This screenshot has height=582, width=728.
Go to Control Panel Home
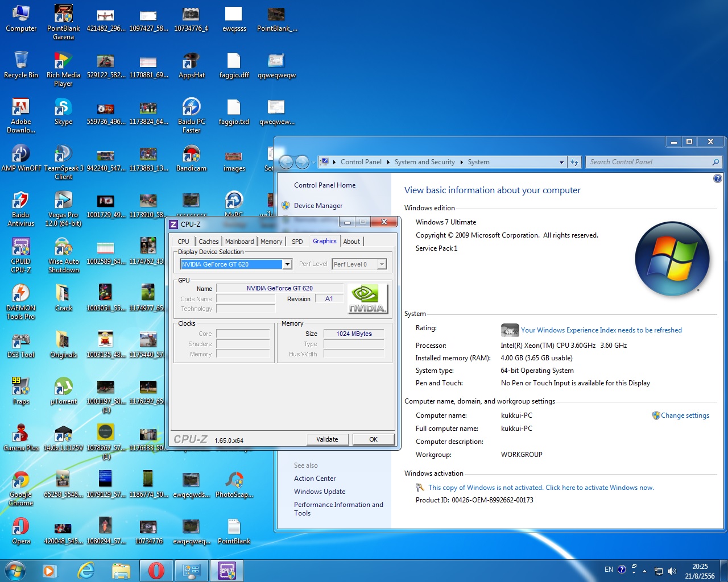point(325,185)
